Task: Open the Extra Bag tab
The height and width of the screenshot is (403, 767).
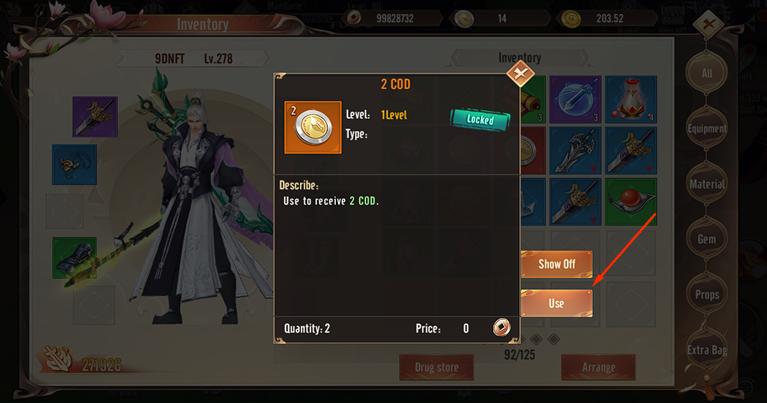Action: tap(707, 350)
